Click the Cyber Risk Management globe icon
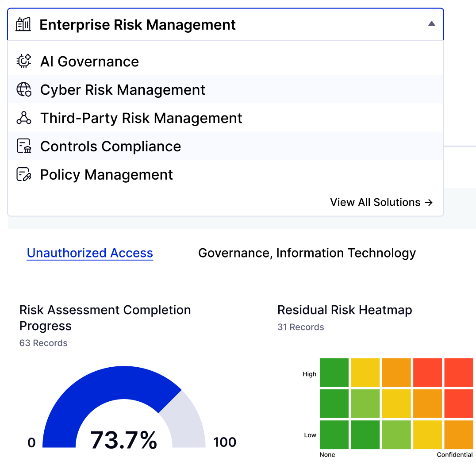Screen dimensions: 476x469 point(24,90)
